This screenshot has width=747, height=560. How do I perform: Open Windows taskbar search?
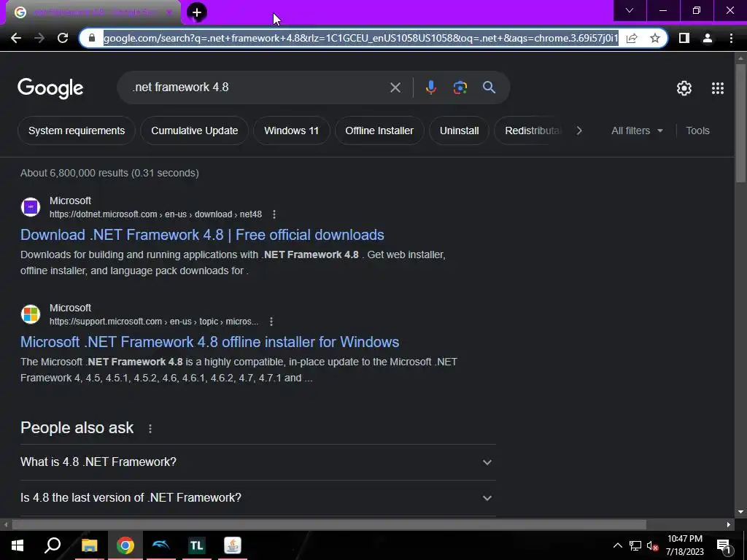click(x=53, y=545)
